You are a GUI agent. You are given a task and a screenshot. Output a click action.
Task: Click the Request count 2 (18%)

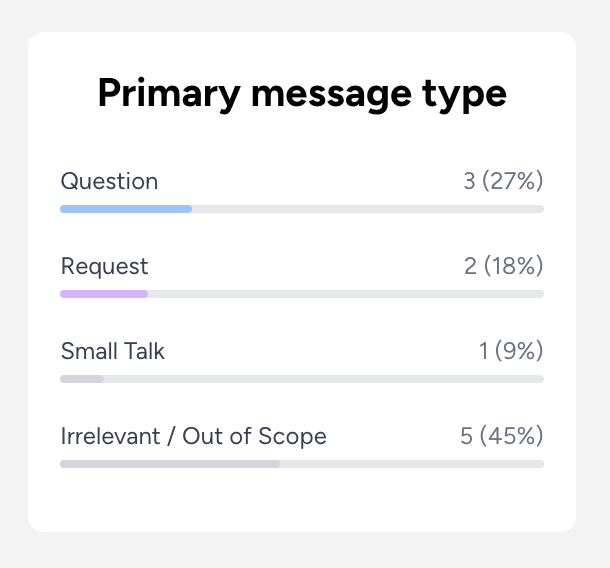click(503, 266)
